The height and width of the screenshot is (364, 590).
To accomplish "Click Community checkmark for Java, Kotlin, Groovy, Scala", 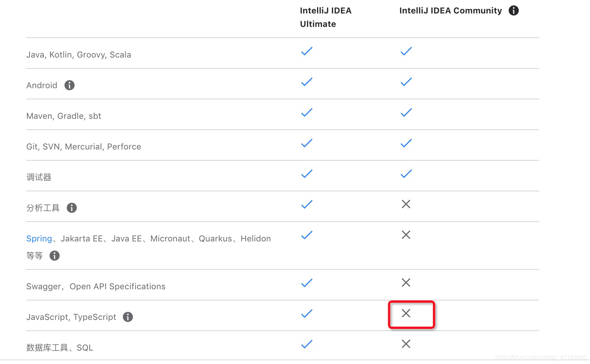I will pyautogui.click(x=406, y=51).
